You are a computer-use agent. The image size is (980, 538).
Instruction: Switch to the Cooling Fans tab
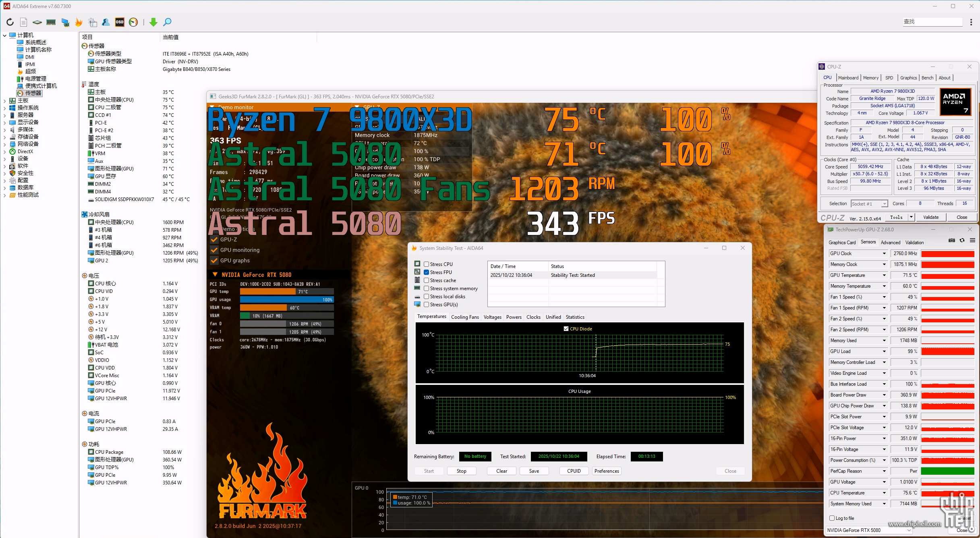click(x=465, y=317)
